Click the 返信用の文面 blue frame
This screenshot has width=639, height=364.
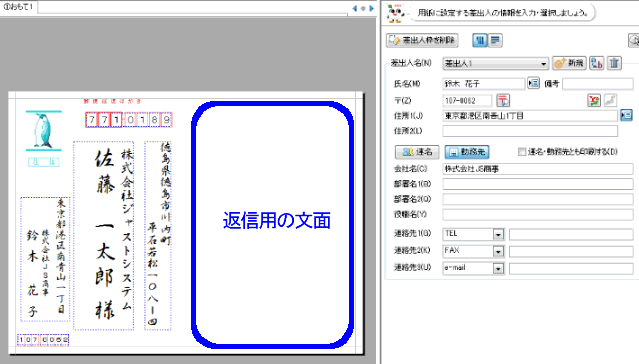click(x=272, y=225)
